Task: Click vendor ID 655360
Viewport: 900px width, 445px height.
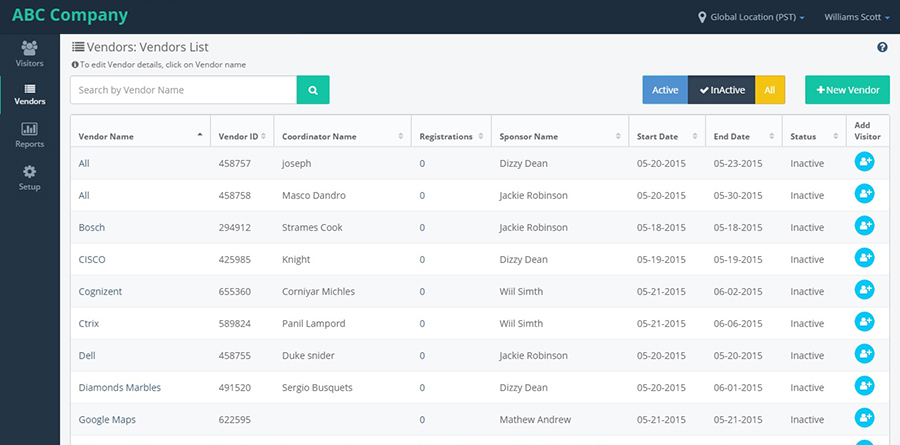Action: (x=235, y=292)
